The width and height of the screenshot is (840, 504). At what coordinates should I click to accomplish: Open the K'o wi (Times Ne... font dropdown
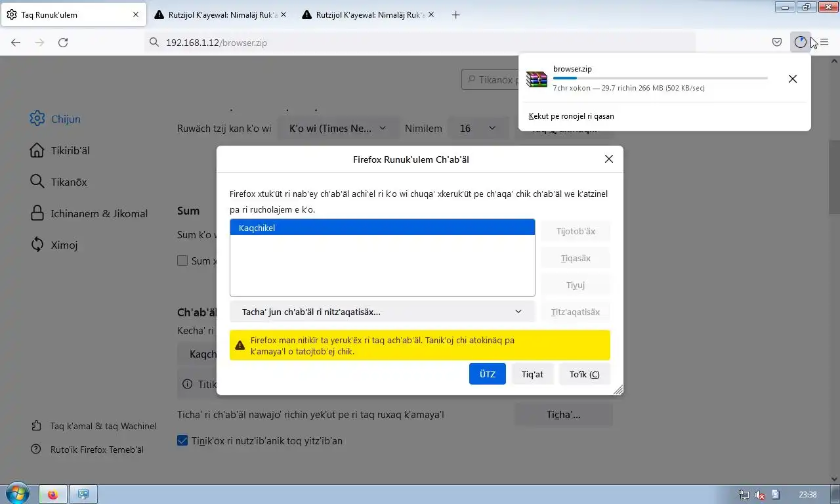pos(338,129)
